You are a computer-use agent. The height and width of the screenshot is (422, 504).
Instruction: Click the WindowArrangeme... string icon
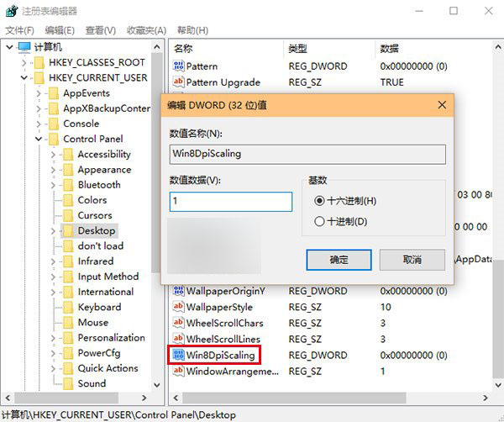click(178, 371)
